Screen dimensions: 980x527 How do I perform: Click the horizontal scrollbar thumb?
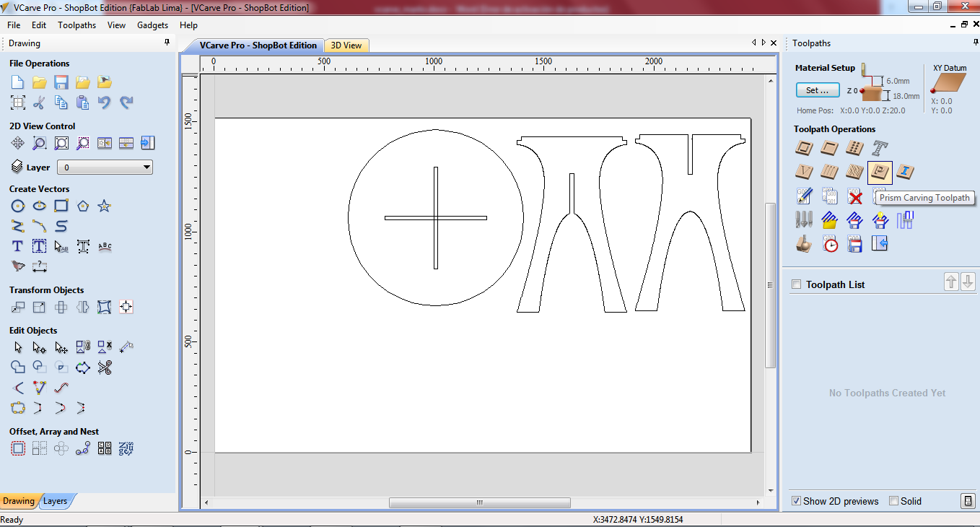tap(479, 502)
